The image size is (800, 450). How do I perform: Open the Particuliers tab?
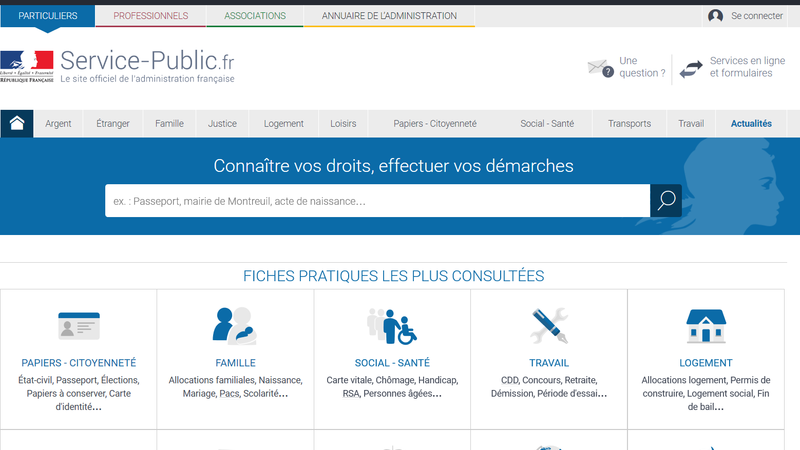[x=48, y=16]
